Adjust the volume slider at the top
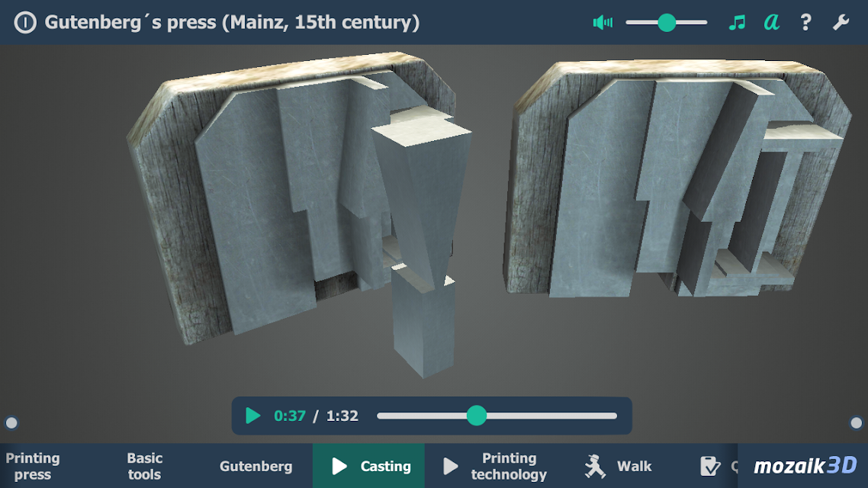 (667, 23)
